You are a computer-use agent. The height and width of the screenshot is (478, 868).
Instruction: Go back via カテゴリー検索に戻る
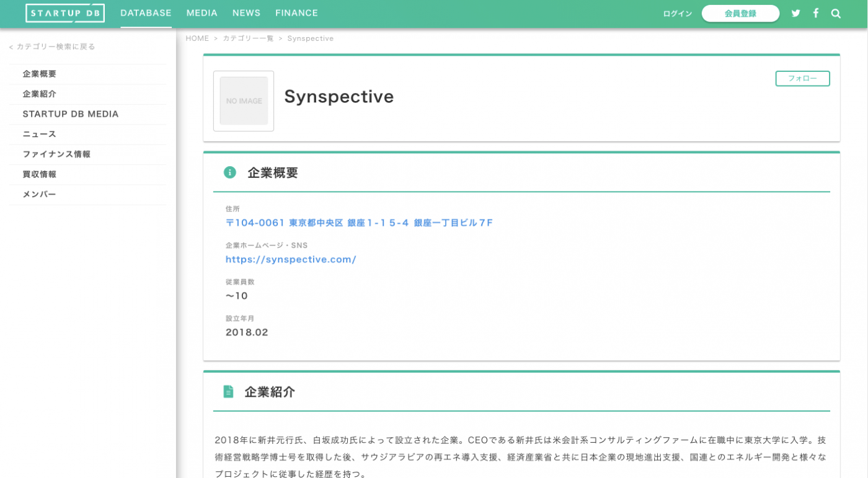(52, 46)
